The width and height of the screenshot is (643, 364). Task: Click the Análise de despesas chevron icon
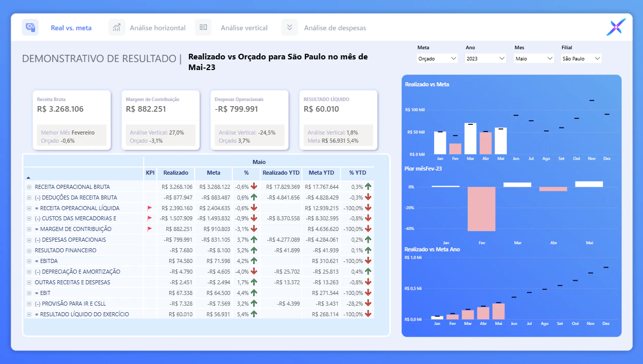pos(290,27)
